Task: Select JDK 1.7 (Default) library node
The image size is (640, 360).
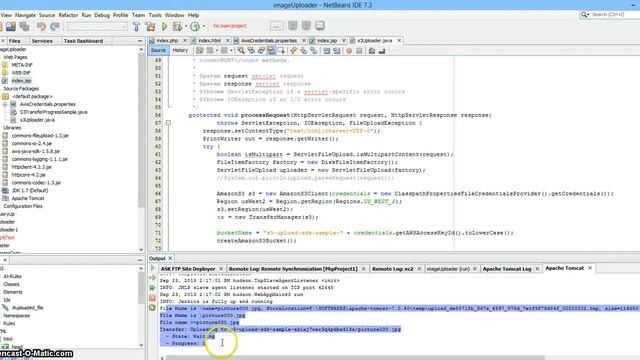Action: 29,191
